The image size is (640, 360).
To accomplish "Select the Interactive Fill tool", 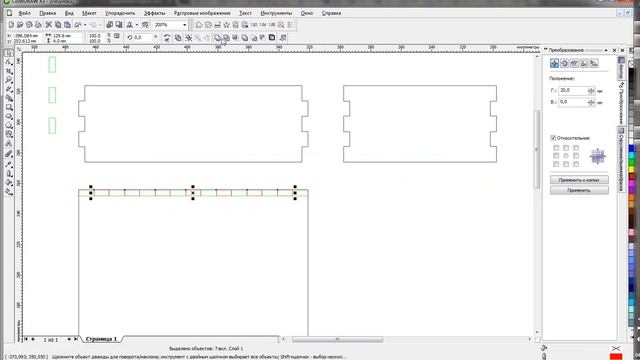I will 9,191.
